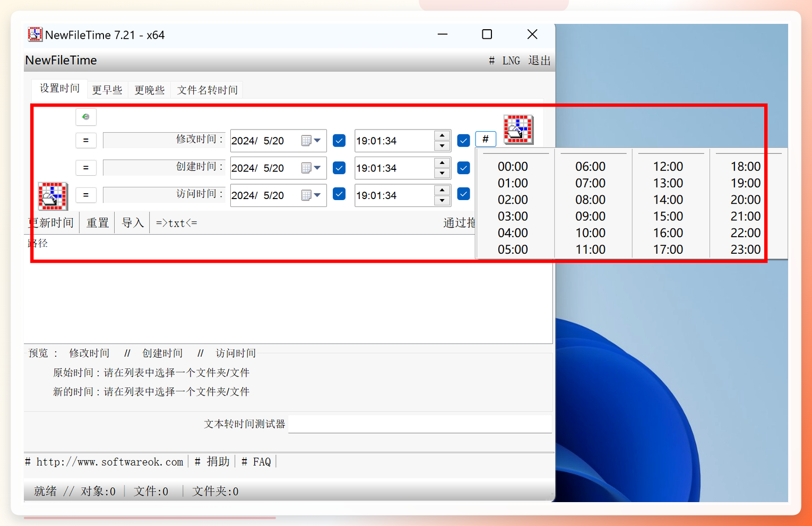Switch to the 设置时间 tab
812x526 pixels.
click(59, 89)
